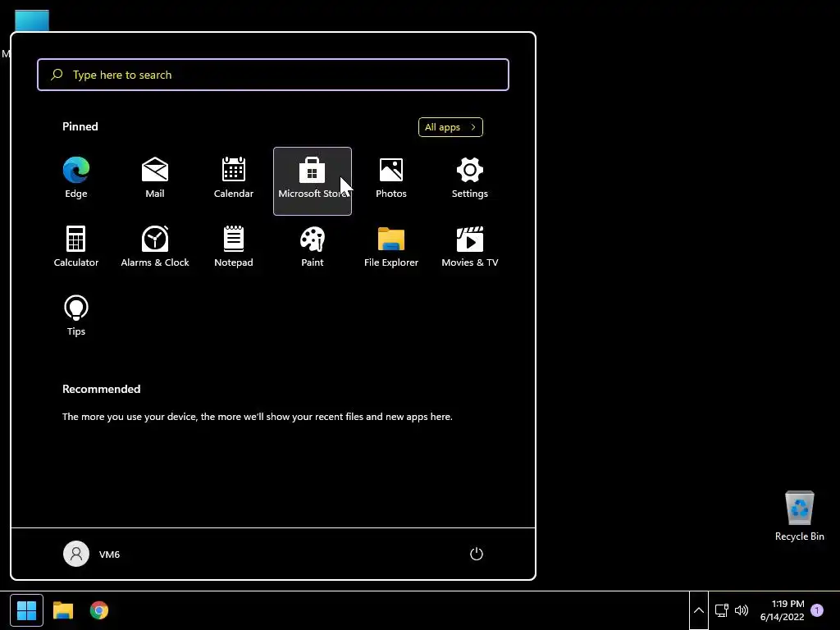Show All apps list

tap(450, 127)
